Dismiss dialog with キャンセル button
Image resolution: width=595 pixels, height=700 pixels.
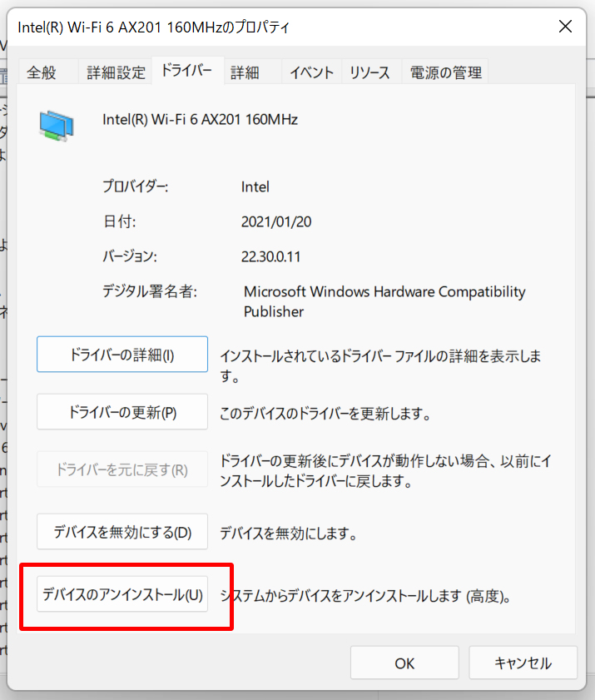(523, 663)
